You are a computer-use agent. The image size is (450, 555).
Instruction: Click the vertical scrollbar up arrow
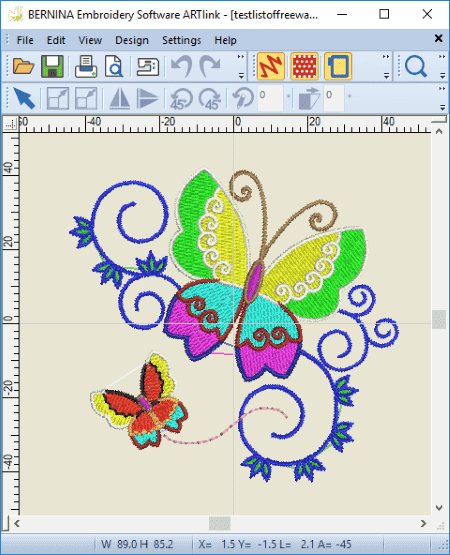[439, 132]
